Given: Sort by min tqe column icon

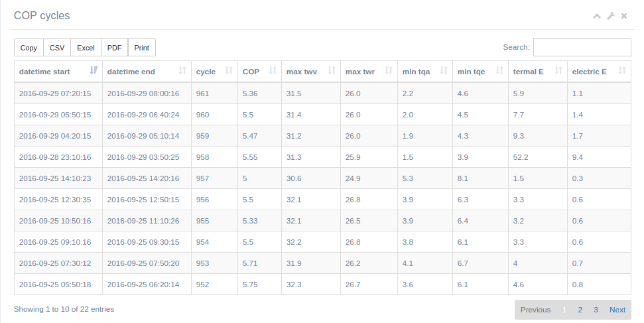Looking at the screenshot, I should pyautogui.click(x=499, y=71).
